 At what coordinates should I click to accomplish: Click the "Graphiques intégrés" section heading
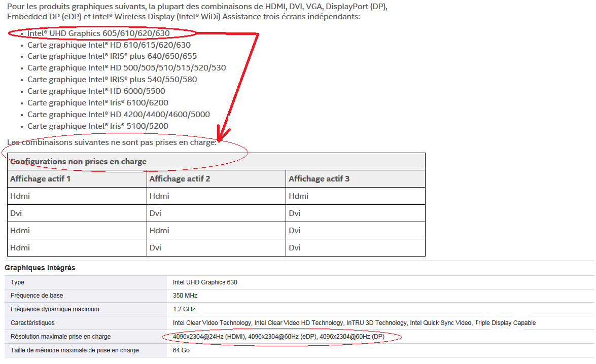[x=40, y=268]
